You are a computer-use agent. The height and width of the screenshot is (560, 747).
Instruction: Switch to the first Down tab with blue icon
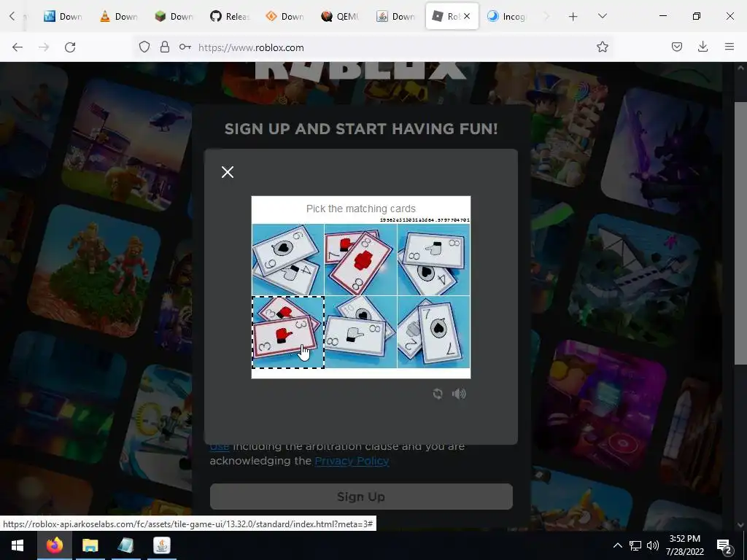coord(63,16)
